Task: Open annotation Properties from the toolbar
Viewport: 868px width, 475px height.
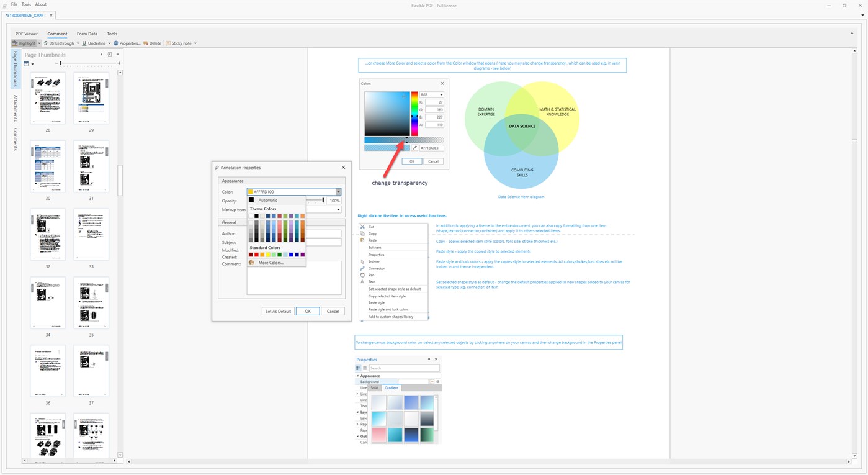Action: [x=127, y=43]
